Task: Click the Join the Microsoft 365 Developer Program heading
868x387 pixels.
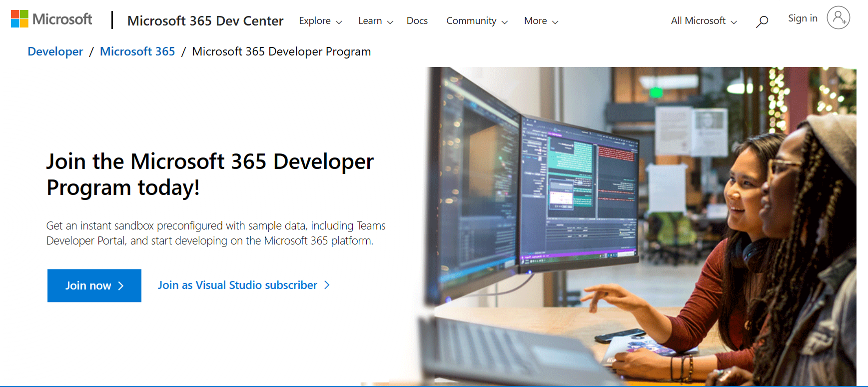Action: [210, 174]
